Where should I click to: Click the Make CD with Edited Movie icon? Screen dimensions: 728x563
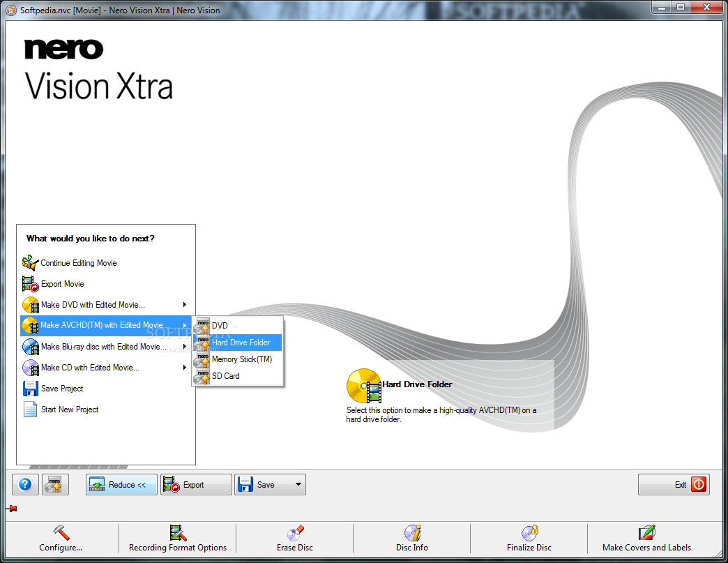tap(30, 368)
